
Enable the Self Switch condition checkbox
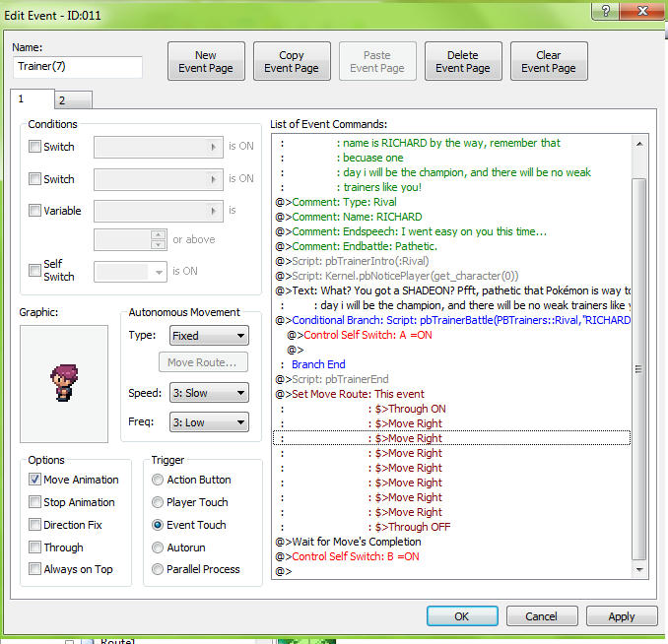(34, 270)
